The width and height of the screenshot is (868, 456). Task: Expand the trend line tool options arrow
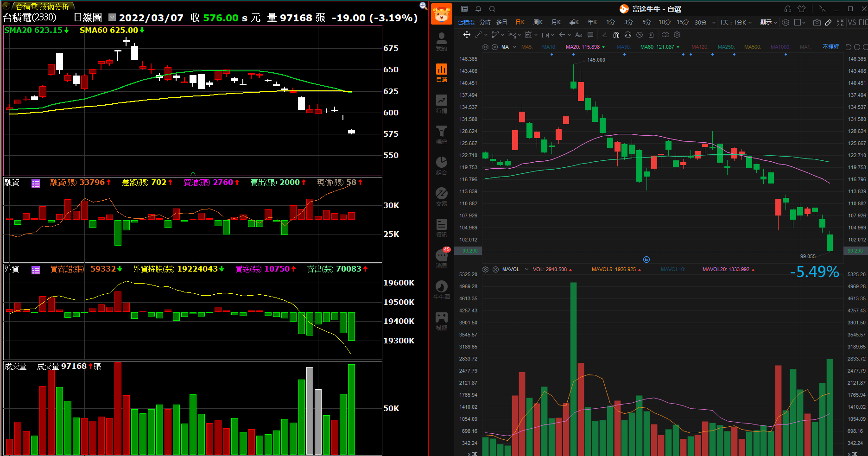click(486, 35)
